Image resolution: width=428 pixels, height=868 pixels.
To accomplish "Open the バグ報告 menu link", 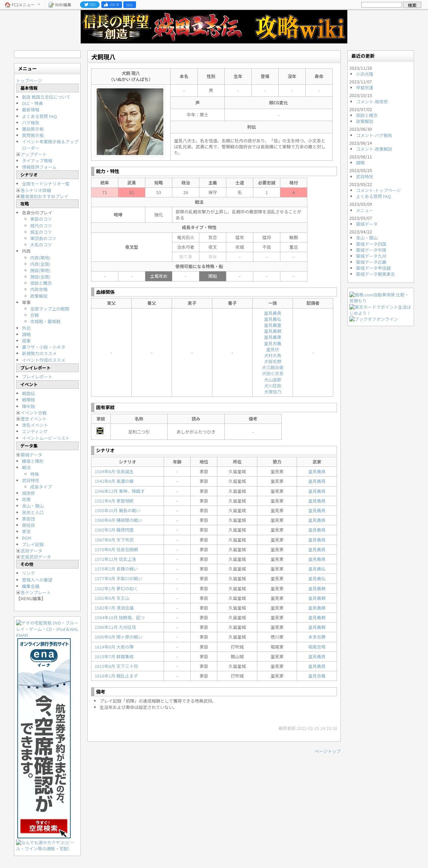I will 31,123.
